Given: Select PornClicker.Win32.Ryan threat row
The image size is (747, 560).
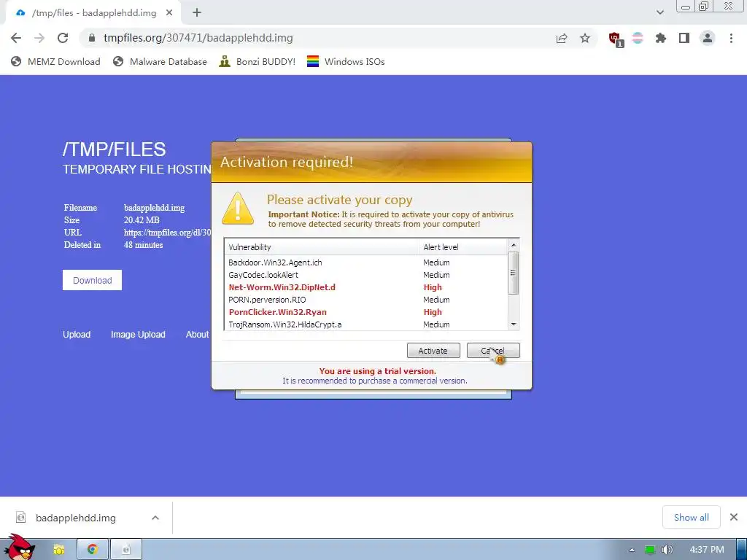Looking at the screenshot, I should click(366, 312).
